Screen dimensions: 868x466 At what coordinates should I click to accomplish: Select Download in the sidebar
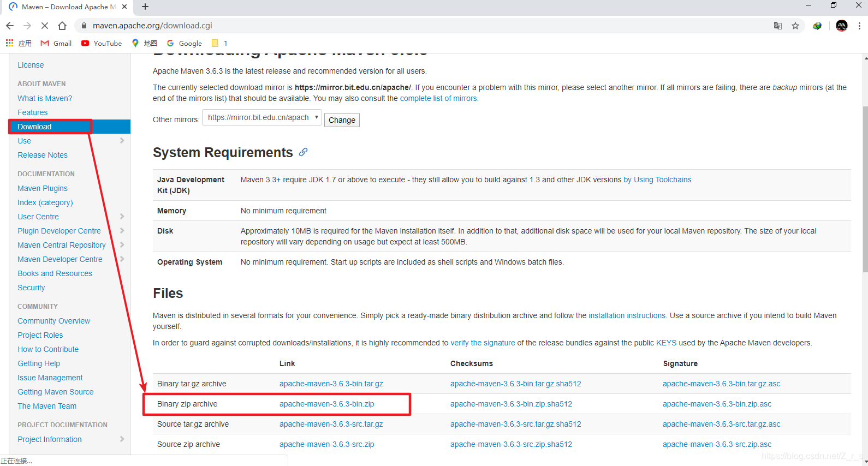point(34,127)
